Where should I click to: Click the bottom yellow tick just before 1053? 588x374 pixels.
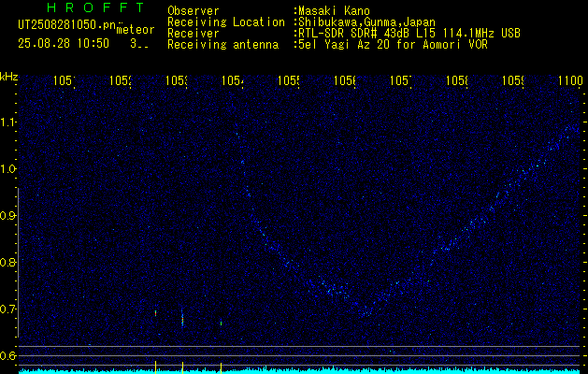(x=182, y=367)
